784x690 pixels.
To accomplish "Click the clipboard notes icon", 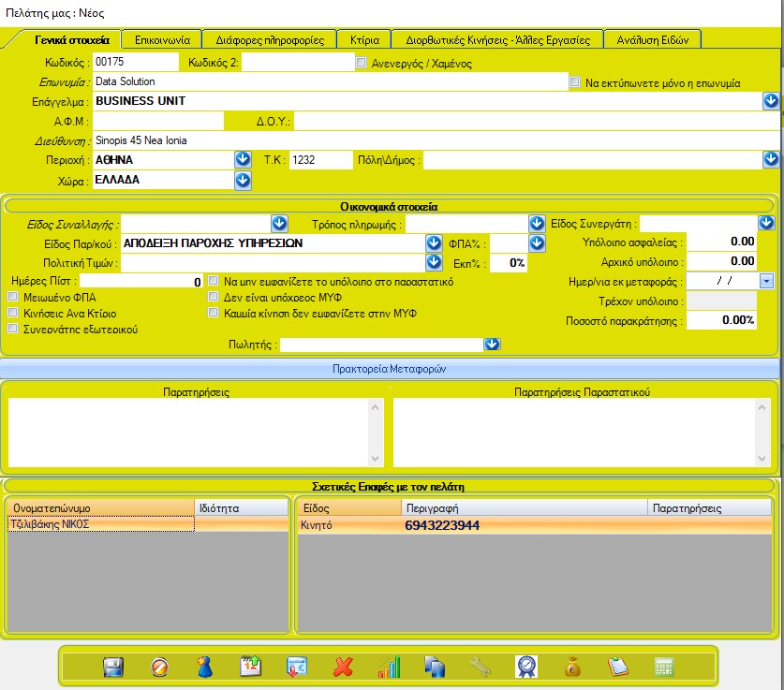I will (618, 668).
